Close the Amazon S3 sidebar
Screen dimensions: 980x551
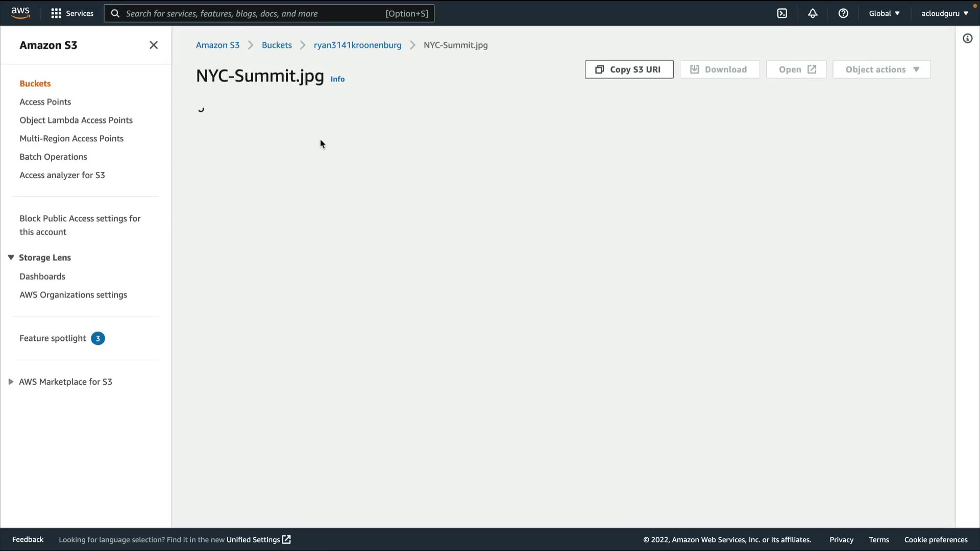click(x=154, y=45)
